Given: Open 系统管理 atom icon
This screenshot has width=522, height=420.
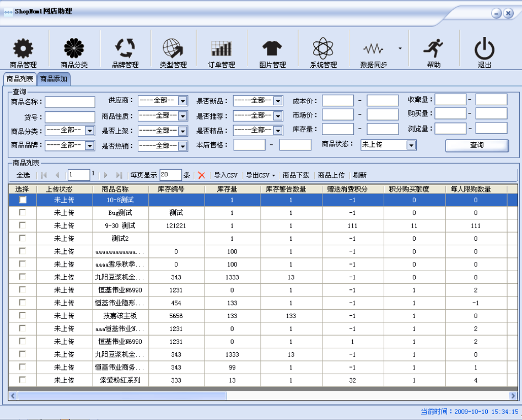Looking at the screenshot, I should 323,49.
